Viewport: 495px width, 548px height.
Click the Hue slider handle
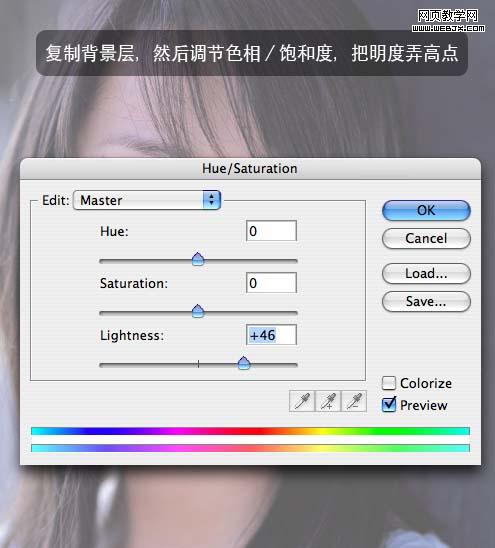(198, 259)
